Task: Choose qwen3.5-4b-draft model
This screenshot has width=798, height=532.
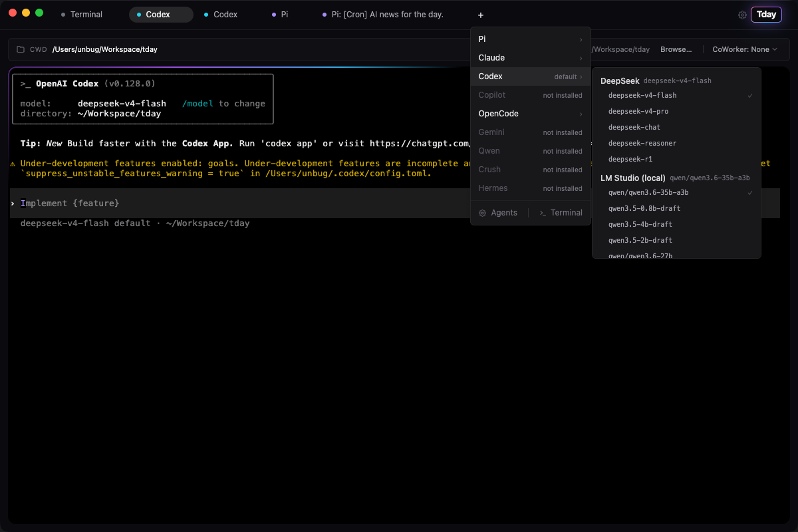Action: coord(676,224)
